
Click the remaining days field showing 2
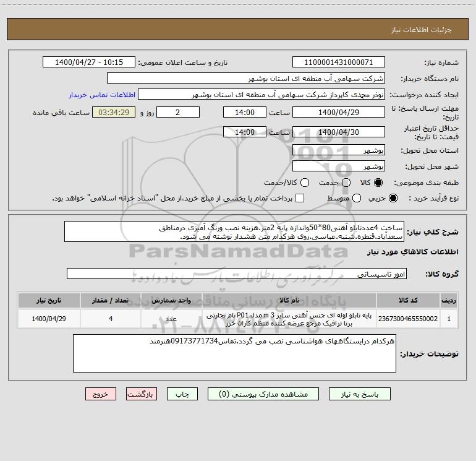(178, 112)
